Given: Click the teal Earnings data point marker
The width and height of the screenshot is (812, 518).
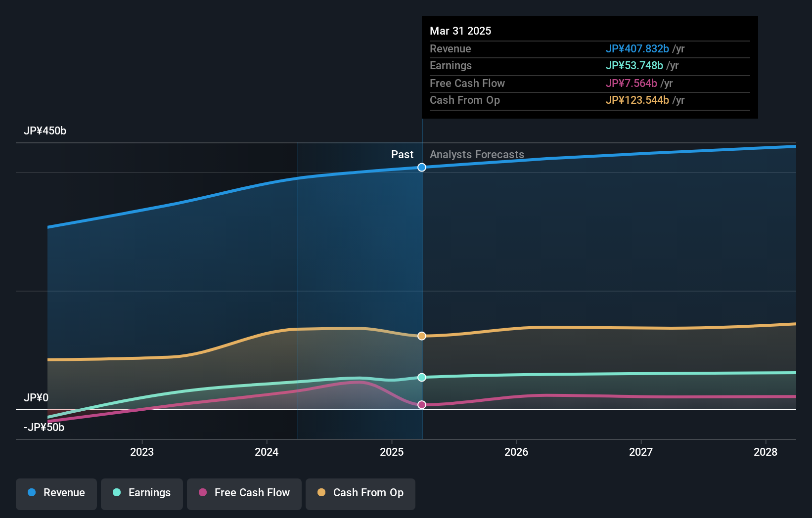Looking at the screenshot, I should click(422, 377).
